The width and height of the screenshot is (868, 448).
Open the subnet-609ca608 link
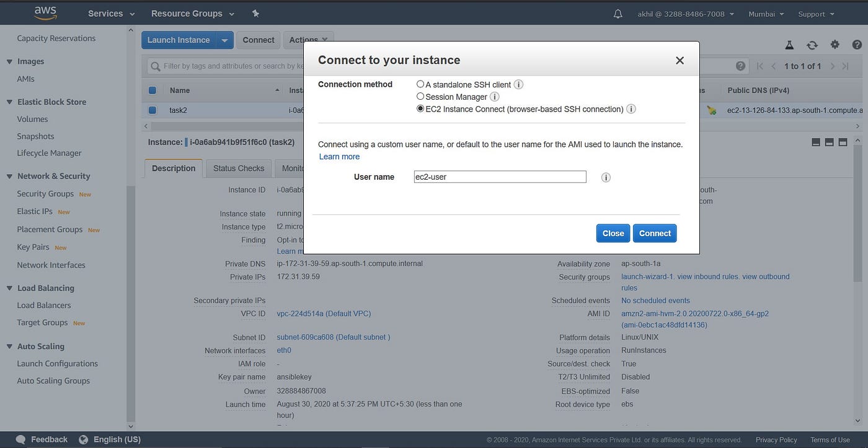[334, 338]
